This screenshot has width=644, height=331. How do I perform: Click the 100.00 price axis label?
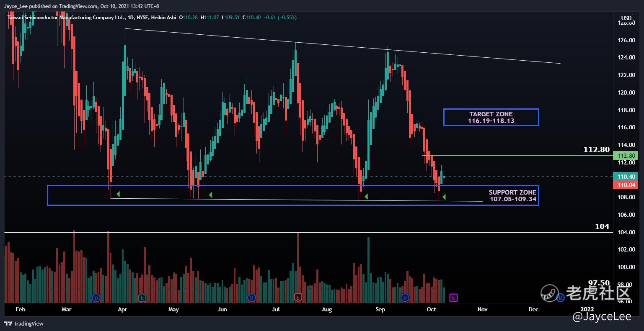pyautogui.click(x=626, y=267)
